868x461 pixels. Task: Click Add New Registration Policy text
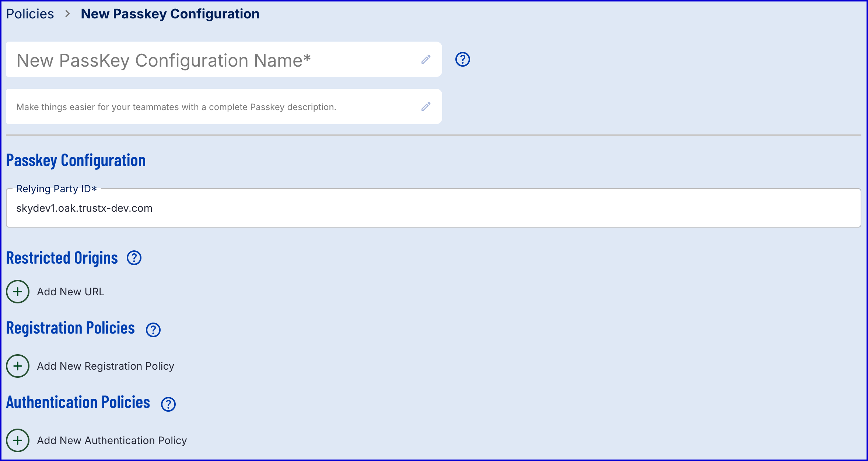pos(106,366)
